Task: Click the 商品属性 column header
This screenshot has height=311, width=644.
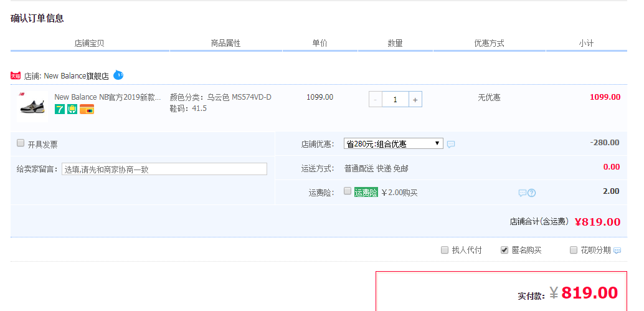Action: point(225,43)
